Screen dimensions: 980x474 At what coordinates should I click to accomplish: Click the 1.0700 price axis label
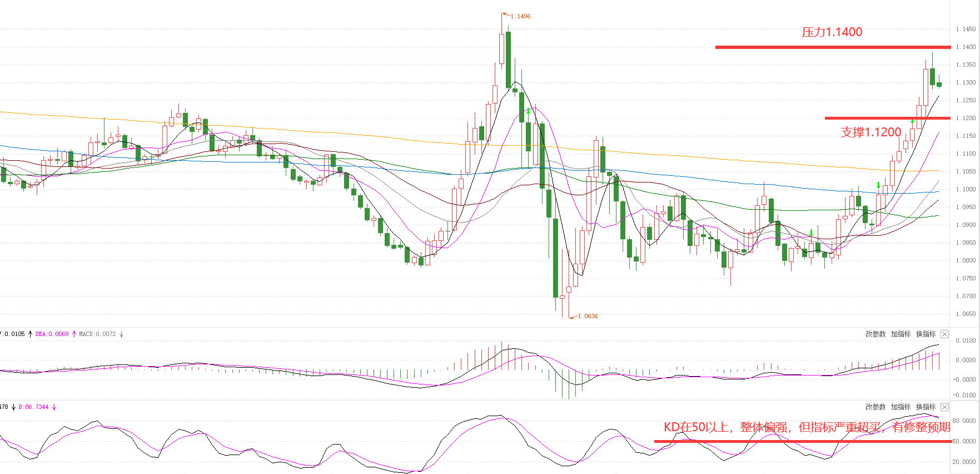click(966, 296)
